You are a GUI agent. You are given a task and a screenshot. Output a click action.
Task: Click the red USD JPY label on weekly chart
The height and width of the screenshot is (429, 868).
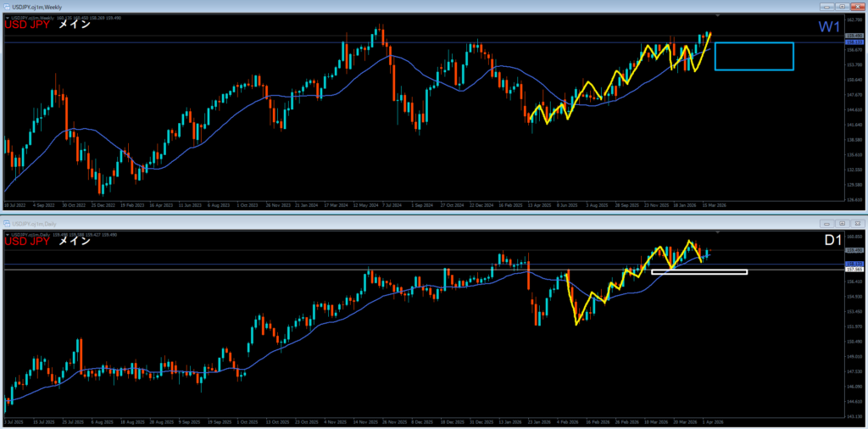tap(28, 25)
